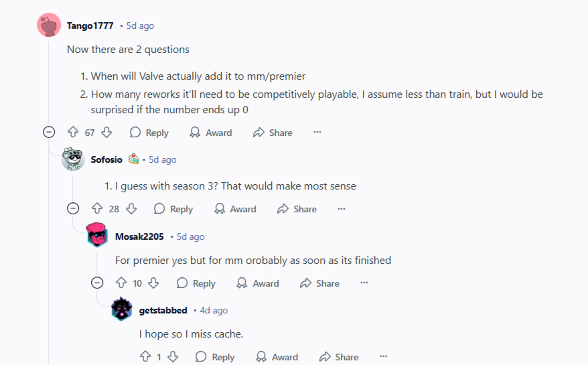Open Tango1777's user profile link

coord(90,25)
